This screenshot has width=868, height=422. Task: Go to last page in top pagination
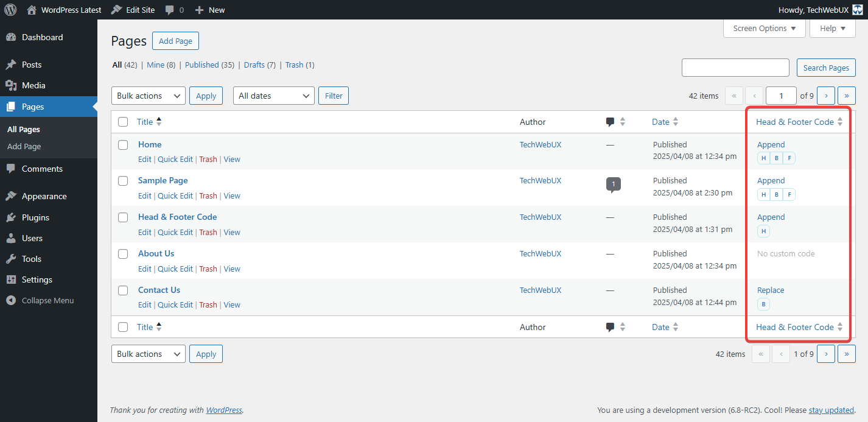click(847, 96)
